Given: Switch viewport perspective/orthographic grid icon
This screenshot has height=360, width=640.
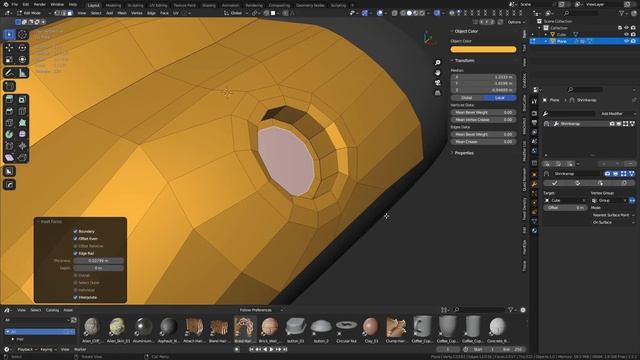Looking at the screenshot, I should pyautogui.click(x=438, y=93).
